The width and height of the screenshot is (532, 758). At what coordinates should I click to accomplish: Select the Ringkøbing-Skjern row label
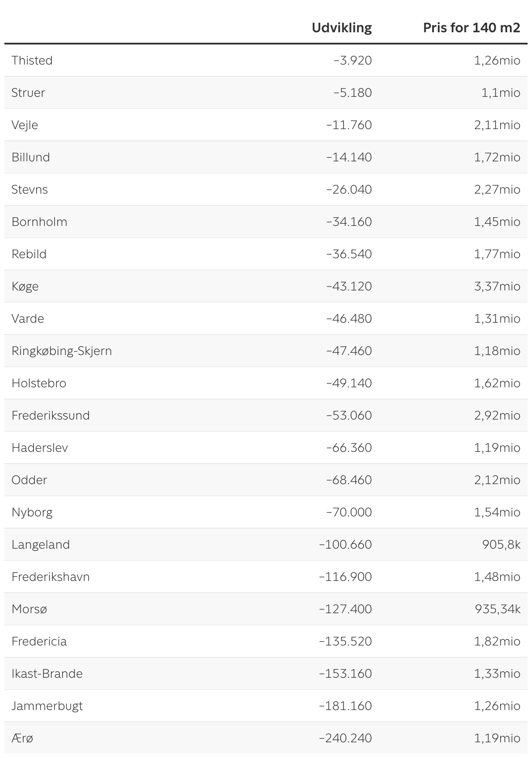click(61, 351)
